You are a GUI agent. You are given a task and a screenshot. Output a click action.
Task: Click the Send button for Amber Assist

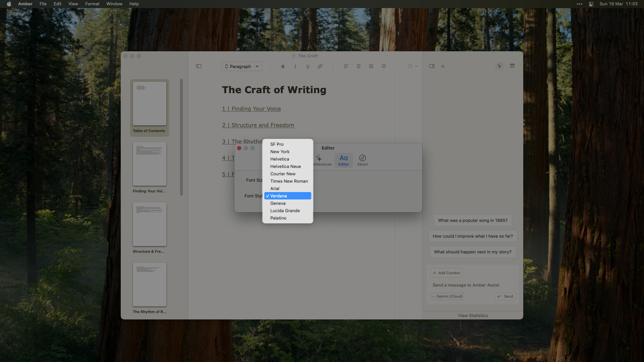pyautogui.click(x=505, y=296)
